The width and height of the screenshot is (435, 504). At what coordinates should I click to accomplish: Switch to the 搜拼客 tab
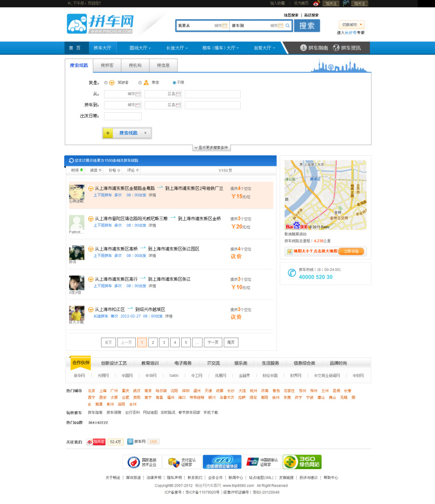click(x=107, y=65)
